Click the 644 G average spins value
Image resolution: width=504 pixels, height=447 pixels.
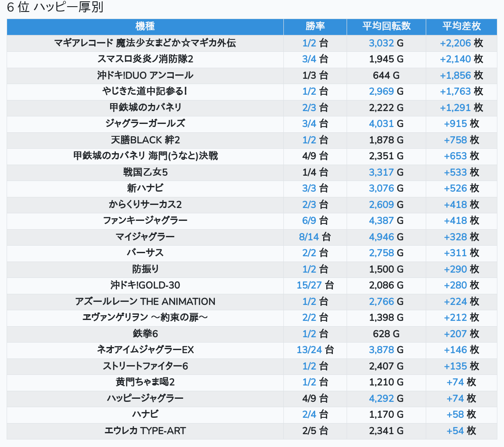tap(386, 75)
